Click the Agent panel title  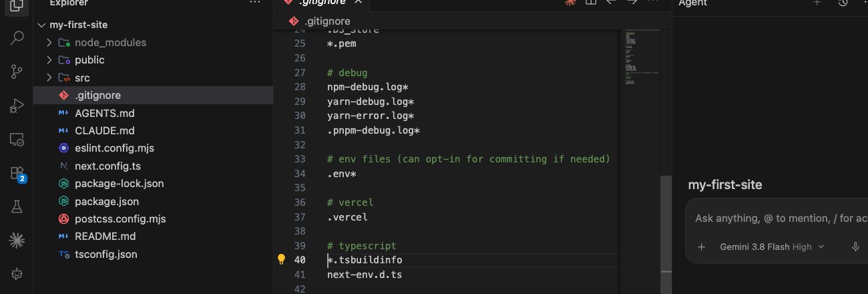[692, 3]
